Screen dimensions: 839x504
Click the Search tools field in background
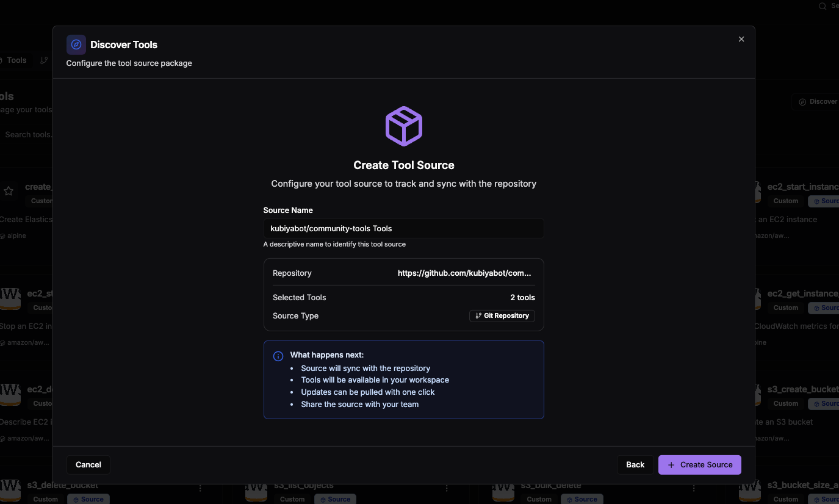click(x=26, y=134)
